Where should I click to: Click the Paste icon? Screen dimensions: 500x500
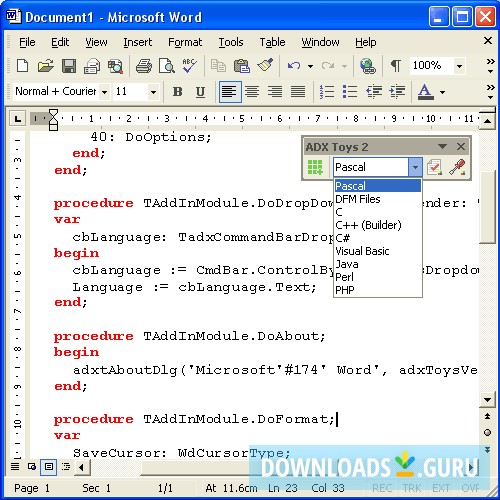pyautogui.click(x=242, y=66)
